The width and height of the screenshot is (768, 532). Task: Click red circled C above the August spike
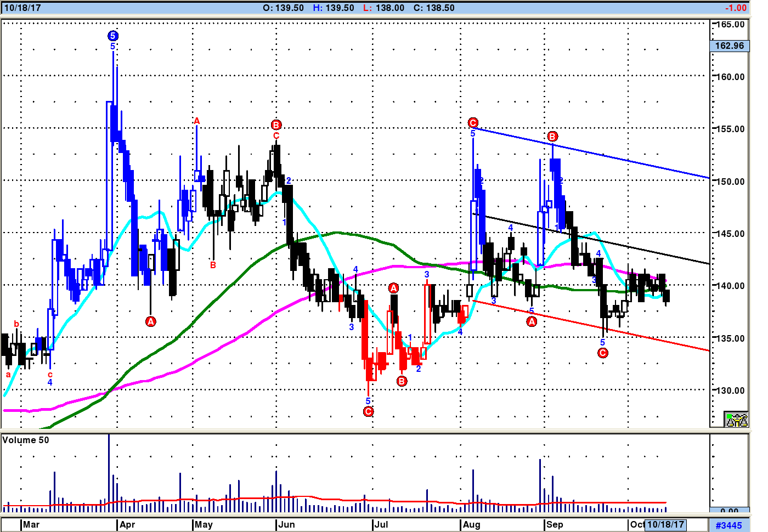coord(473,123)
